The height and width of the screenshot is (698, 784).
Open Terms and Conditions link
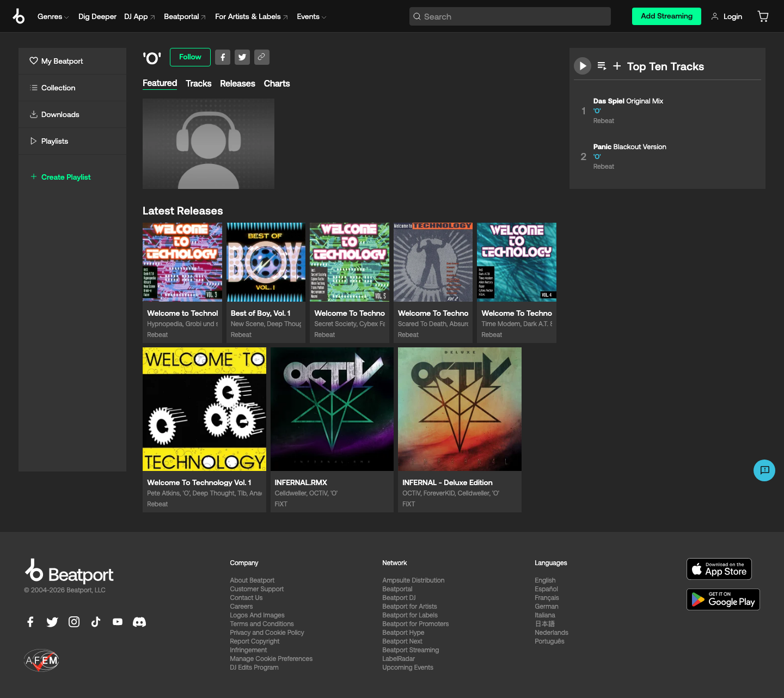point(262,624)
